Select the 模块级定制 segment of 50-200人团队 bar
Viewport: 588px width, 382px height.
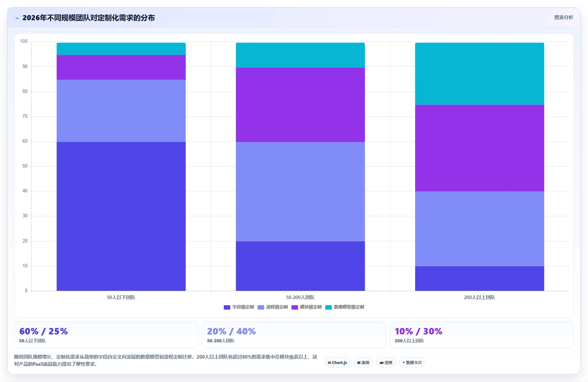(x=300, y=105)
